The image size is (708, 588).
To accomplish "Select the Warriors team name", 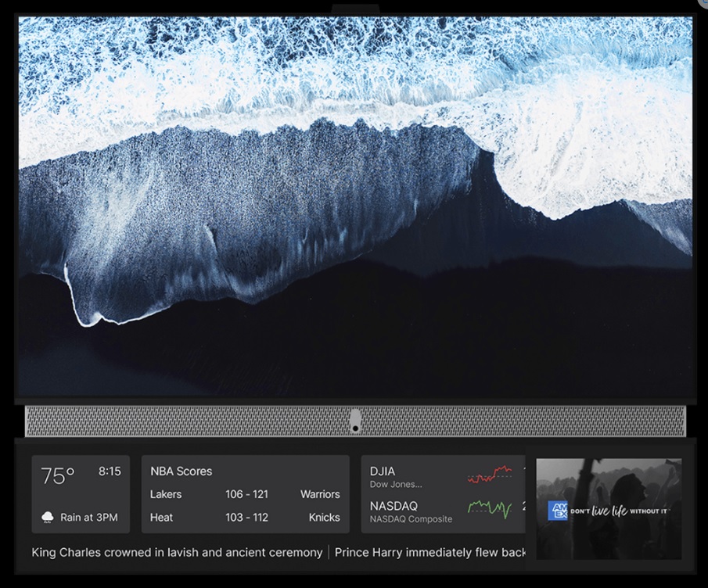I will 320,494.
